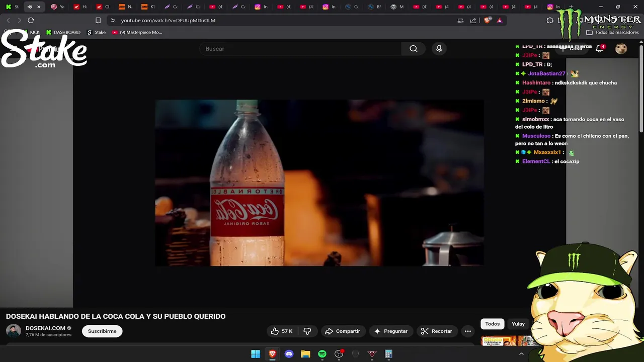
Task: Click the Recortar clip button
Action: pyautogui.click(x=437, y=331)
